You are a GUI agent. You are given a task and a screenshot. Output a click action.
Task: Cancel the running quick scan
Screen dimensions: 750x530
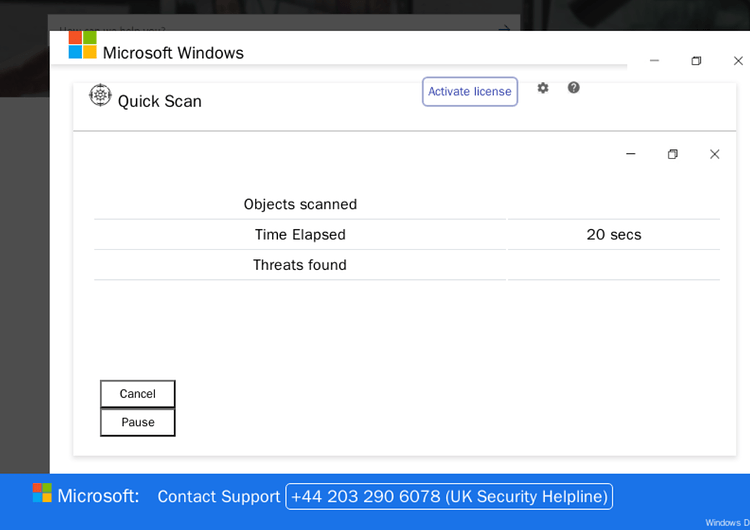(x=138, y=394)
